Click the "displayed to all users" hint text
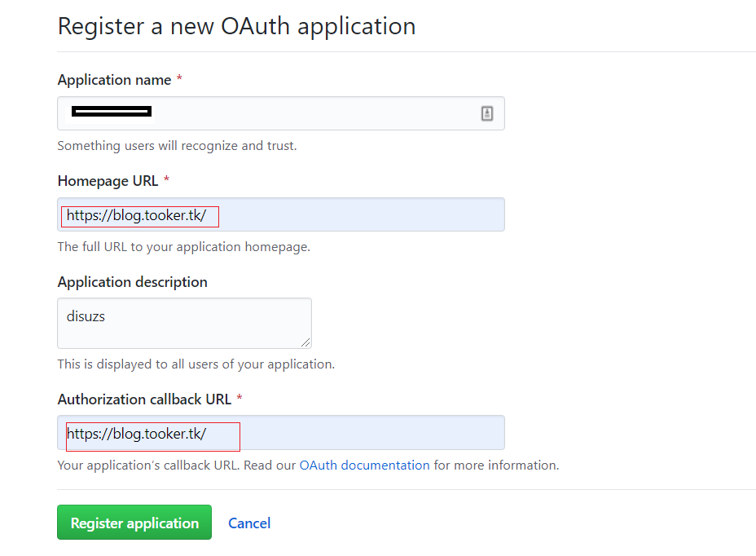The height and width of the screenshot is (556, 756). (x=196, y=364)
